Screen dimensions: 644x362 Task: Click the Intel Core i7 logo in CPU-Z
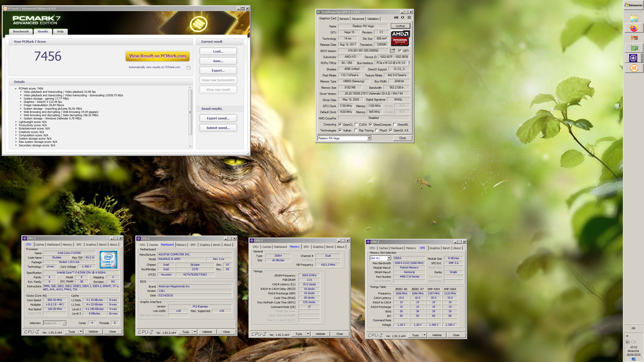coord(108,259)
